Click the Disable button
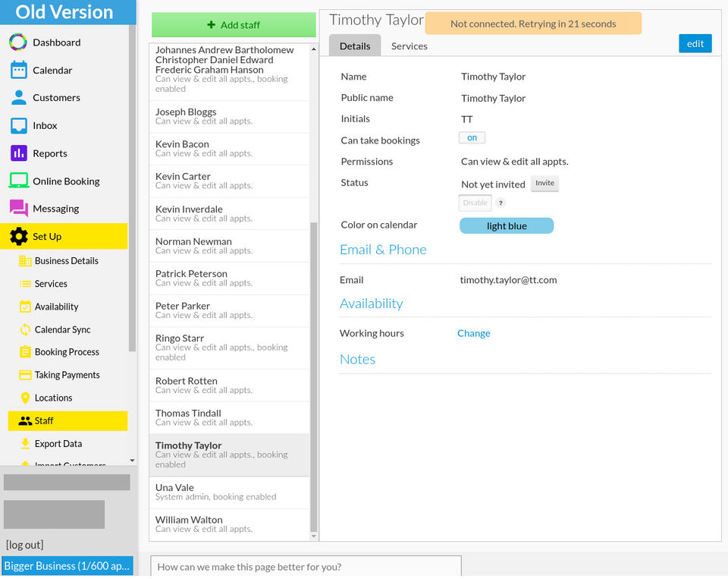728x579 pixels. [x=475, y=203]
